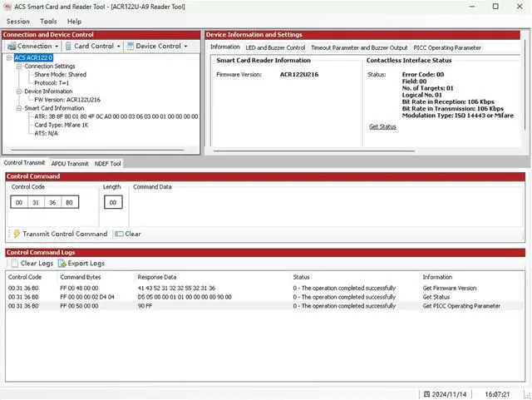The width and height of the screenshot is (532, 400).
Task: Click the Clear Logs page icon
Action: click(x=14, y=263)
